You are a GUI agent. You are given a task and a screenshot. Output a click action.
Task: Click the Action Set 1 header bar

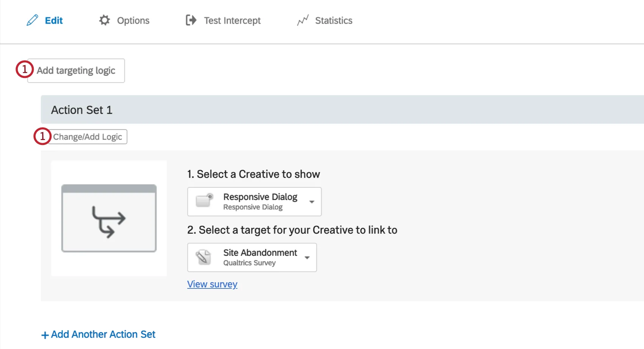[341, 110]
